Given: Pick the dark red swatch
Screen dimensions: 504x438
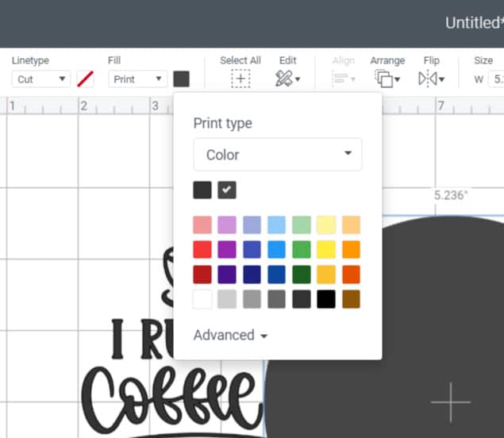Looking at the screenshot, I should tap(202, 275).
